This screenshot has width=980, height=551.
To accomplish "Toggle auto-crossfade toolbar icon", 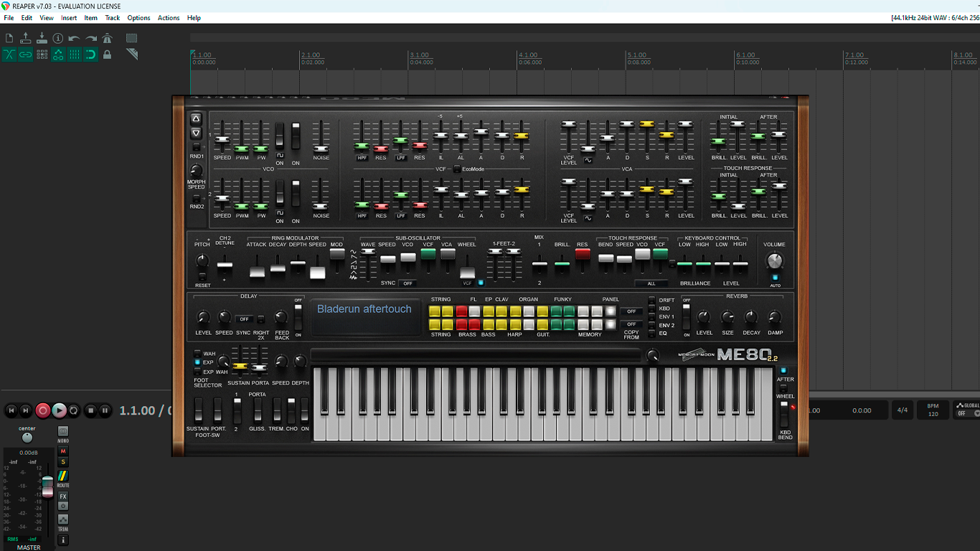I will pyautogui.click(x=9, y=55).
